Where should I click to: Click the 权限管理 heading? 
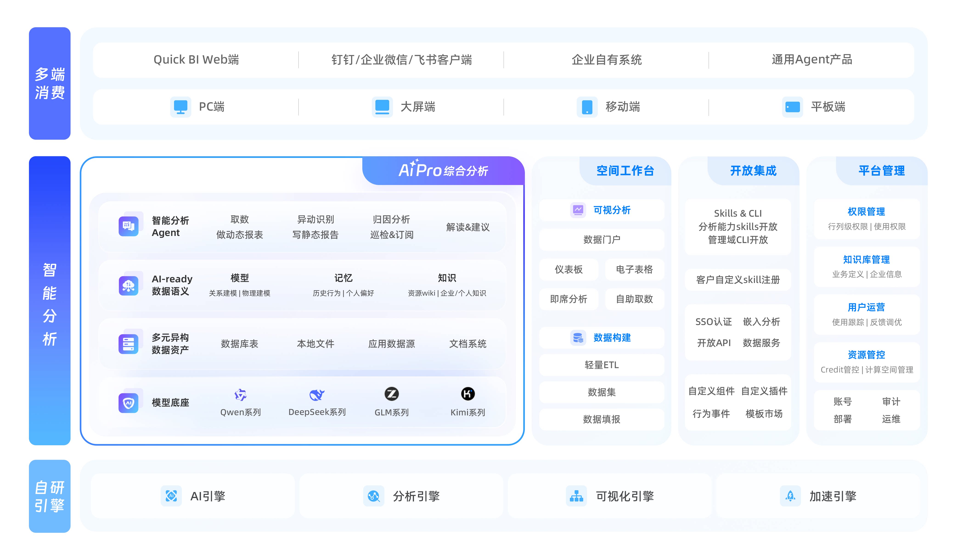pyautogui.click(x=866, y=211)
